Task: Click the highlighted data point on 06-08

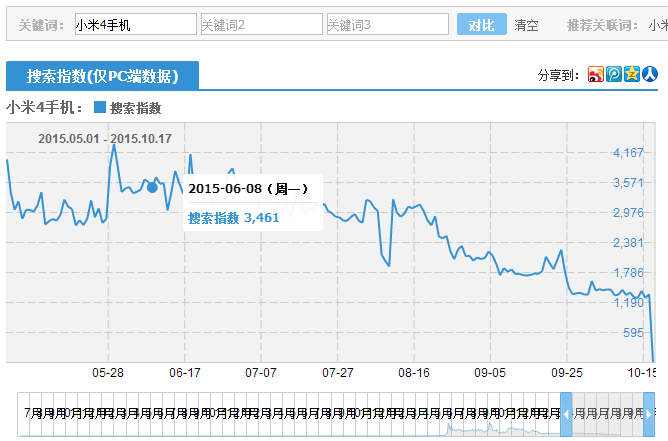Action: (152, 187)
